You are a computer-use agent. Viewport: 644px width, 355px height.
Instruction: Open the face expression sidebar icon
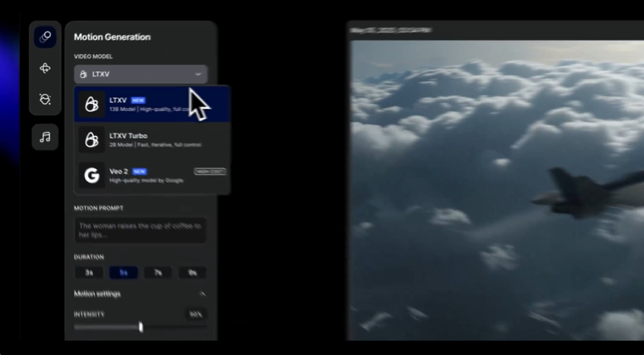click(x=45, y=99)
